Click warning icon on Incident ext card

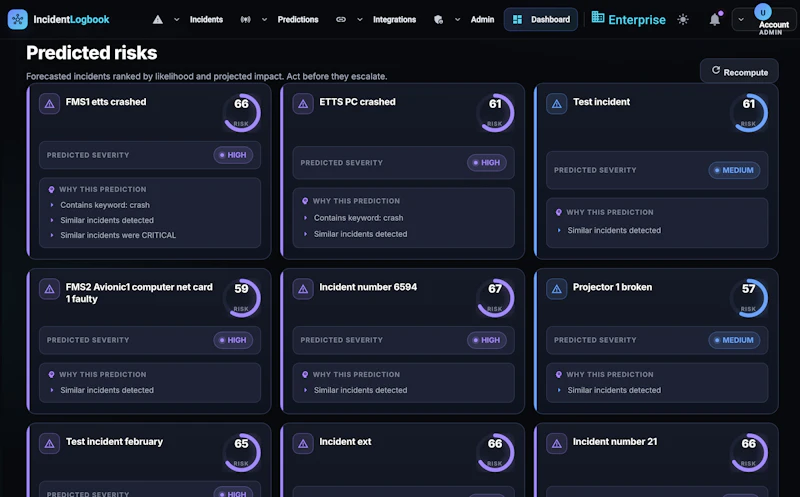[x=303, y=443]
